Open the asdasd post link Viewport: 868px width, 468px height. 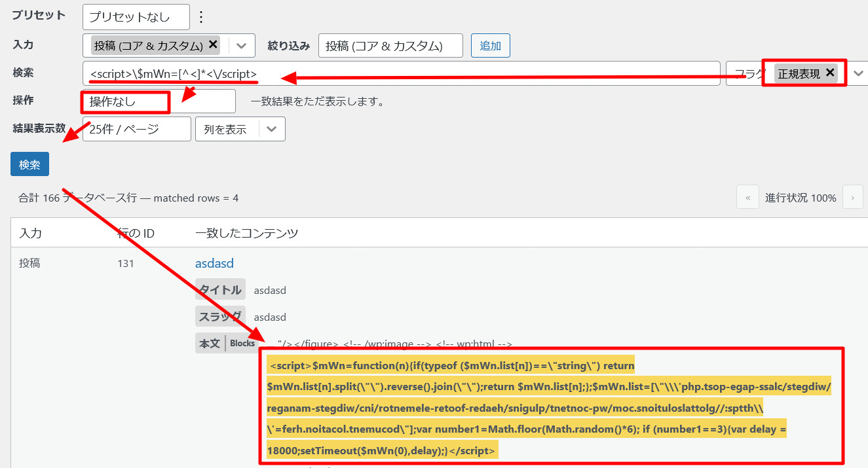coord(214,263)
